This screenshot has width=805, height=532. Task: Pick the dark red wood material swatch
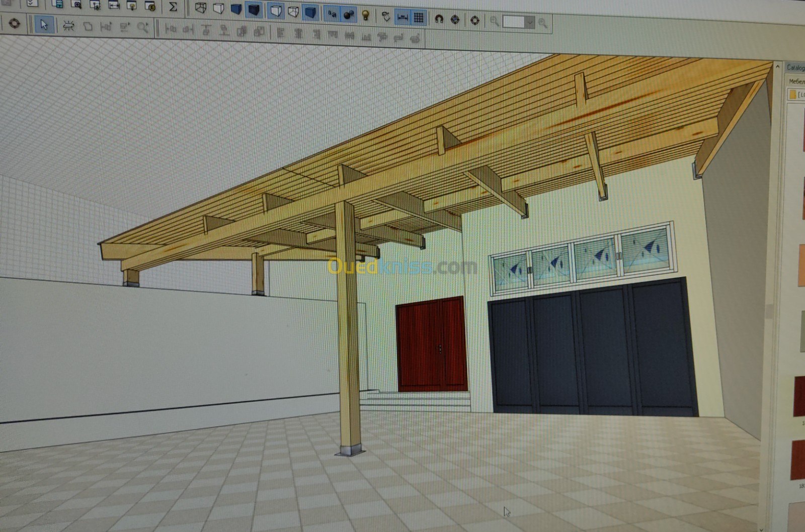(x=799, y=396)
